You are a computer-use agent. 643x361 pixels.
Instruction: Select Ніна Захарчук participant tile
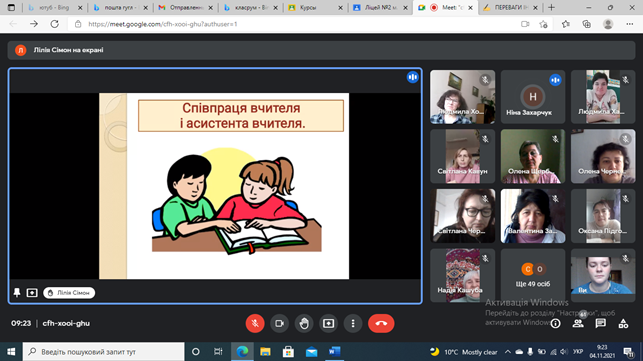[x=533, y=97]
